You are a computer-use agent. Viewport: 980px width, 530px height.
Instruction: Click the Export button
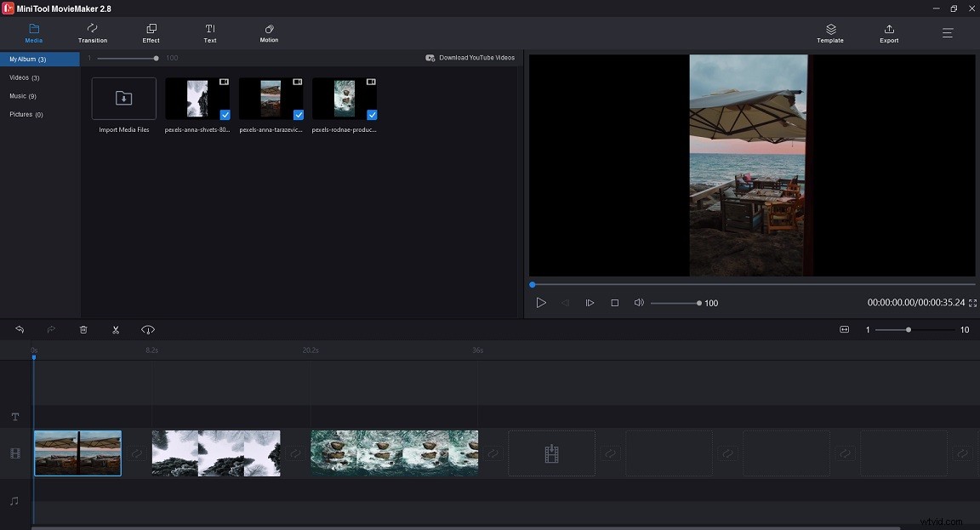888,34
